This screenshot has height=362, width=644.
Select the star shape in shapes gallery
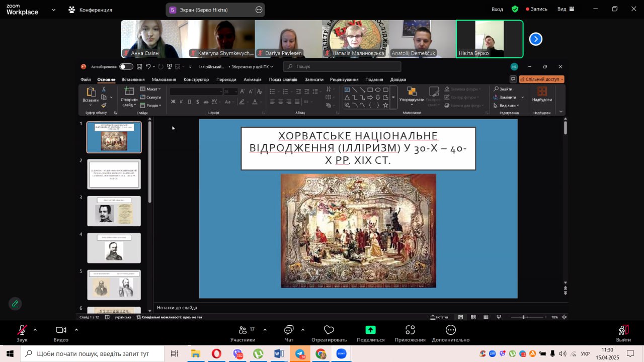385,105
